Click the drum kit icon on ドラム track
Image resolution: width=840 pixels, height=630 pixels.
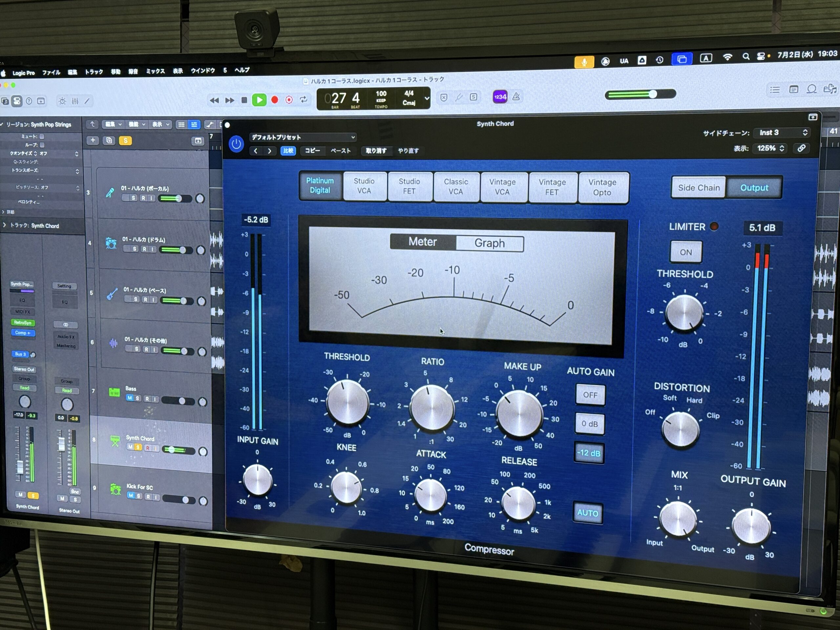(111, 243)
